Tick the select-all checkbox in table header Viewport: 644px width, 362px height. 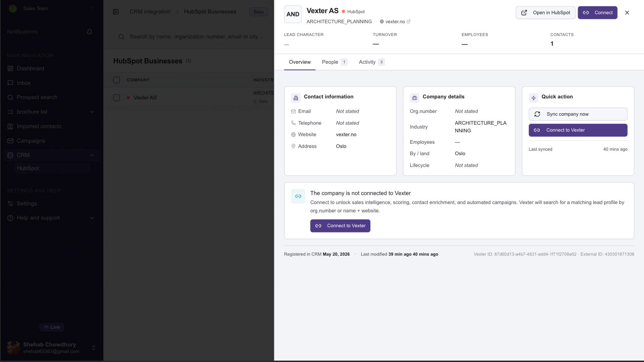pos(116,80)
